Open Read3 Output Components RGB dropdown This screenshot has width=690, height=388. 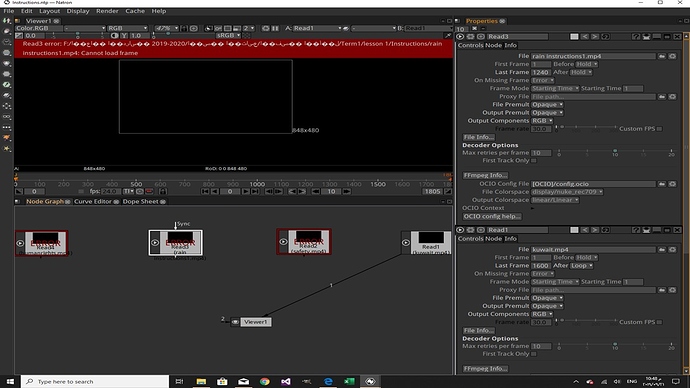click(x=542, y=121)
